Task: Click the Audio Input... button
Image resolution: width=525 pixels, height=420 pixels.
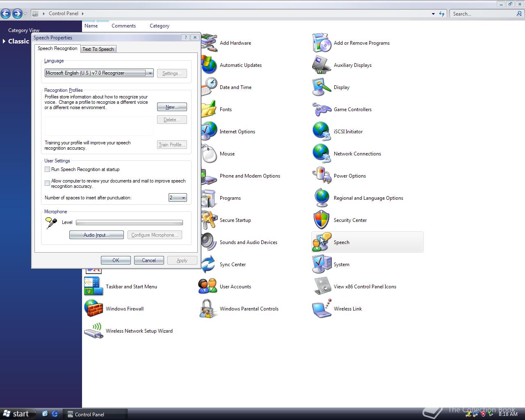Action: tap(96, 235)
